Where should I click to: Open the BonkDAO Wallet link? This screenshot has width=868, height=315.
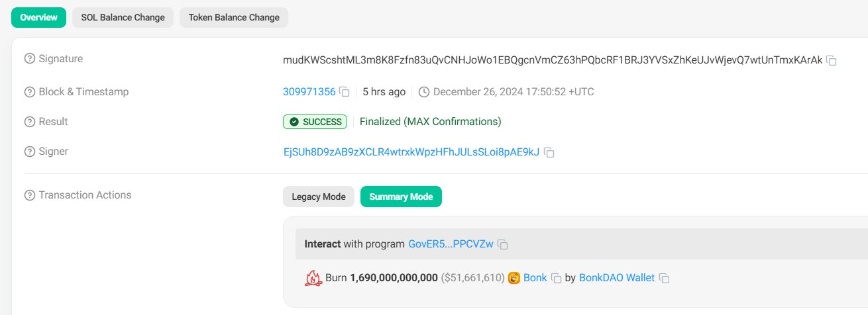point(616,278)
